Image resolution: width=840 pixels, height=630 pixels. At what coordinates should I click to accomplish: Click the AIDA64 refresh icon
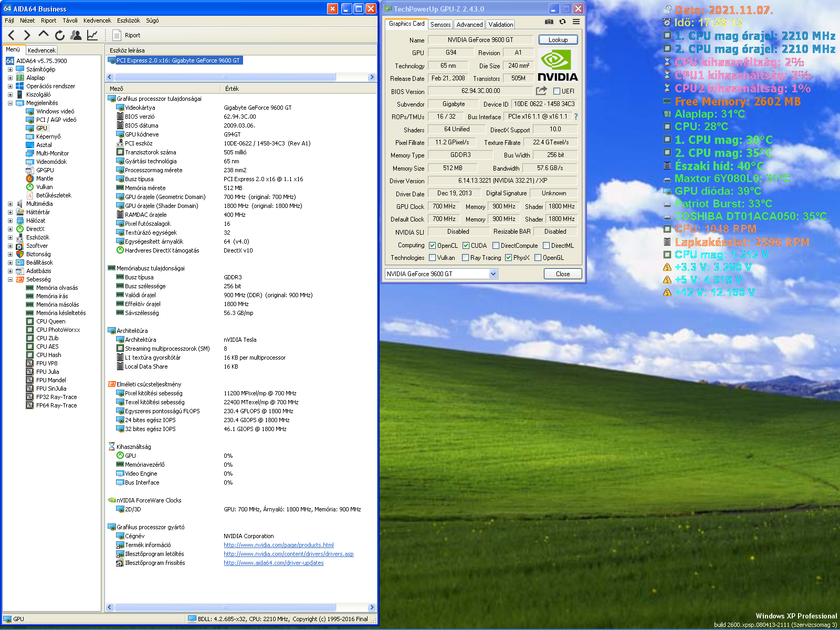pos(60,35)
